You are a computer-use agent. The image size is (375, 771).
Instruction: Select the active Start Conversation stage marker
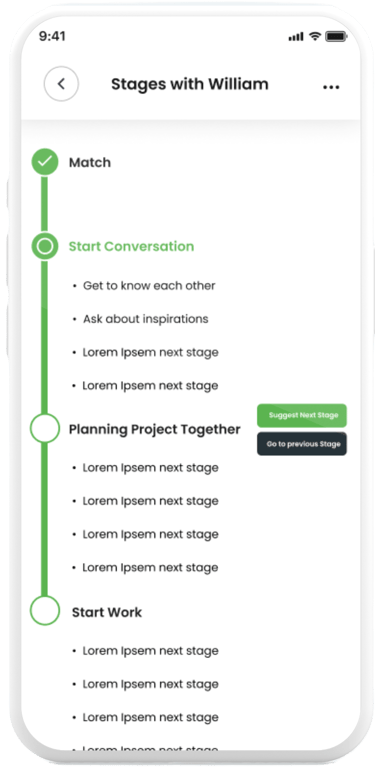pos(45,246)
